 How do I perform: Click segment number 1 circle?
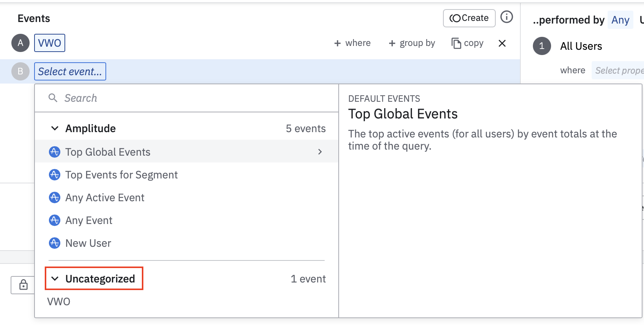(542, 46)
